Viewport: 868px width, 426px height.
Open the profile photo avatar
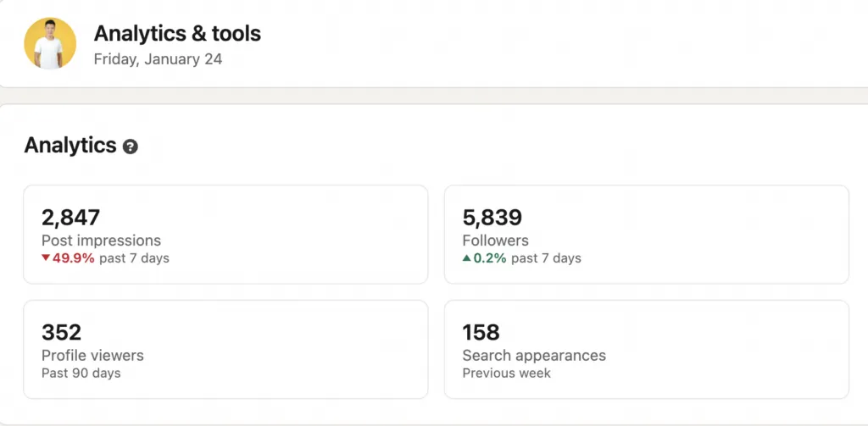click(x=50, y=43)
